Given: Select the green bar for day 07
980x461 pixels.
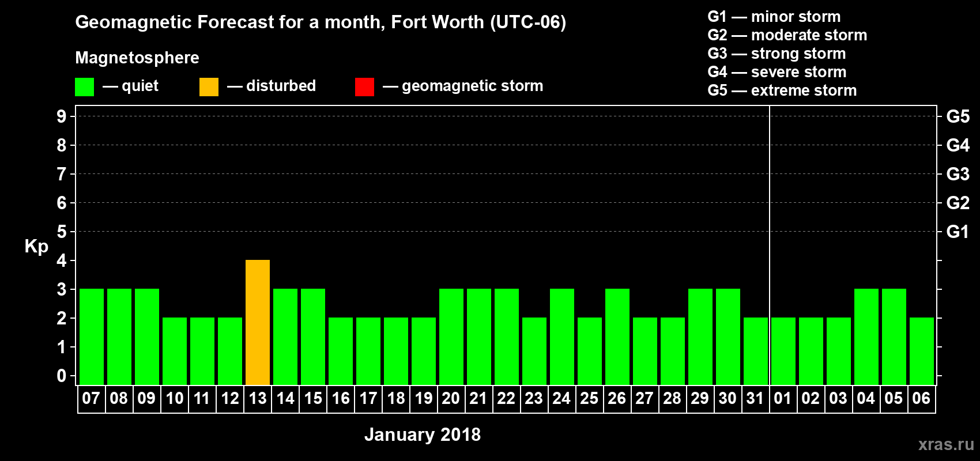Looking at the screenshot, I should click(92, 337).
